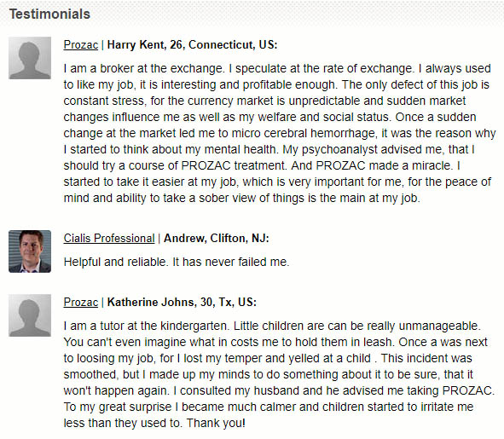Image resolution: width=504 pixels, height=439 pixels.
Task: Click the phrase 'It has never failed me'
Action: [x=231, y=262]
